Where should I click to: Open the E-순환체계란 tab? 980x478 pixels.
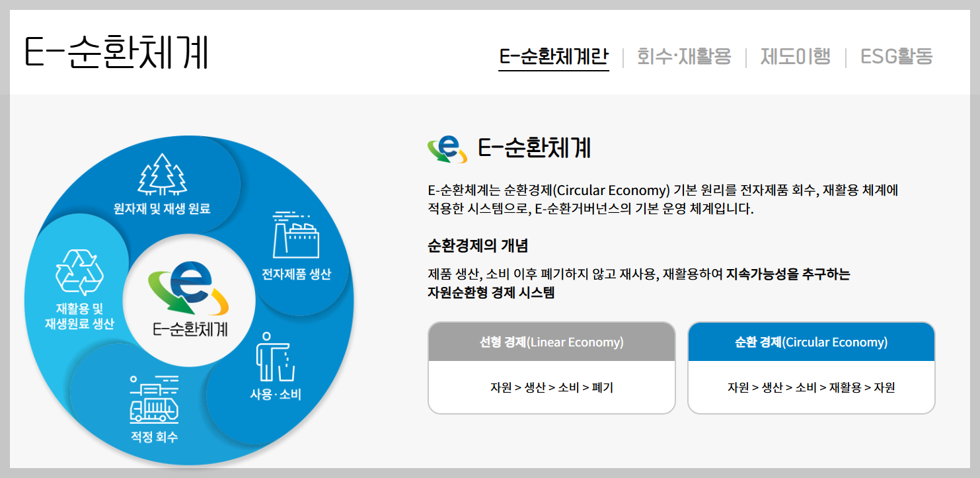point(554,57)
